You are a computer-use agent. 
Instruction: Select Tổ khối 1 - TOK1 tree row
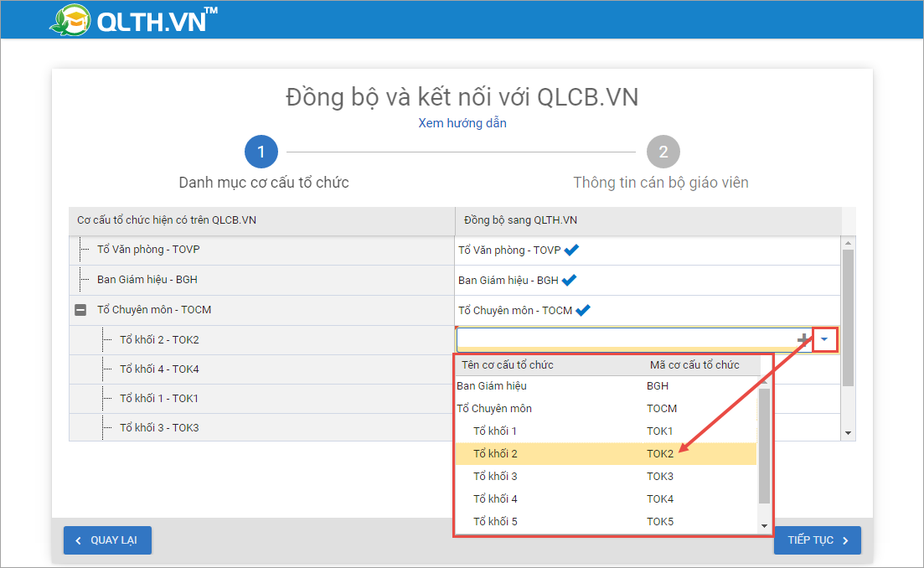point(261,399)
